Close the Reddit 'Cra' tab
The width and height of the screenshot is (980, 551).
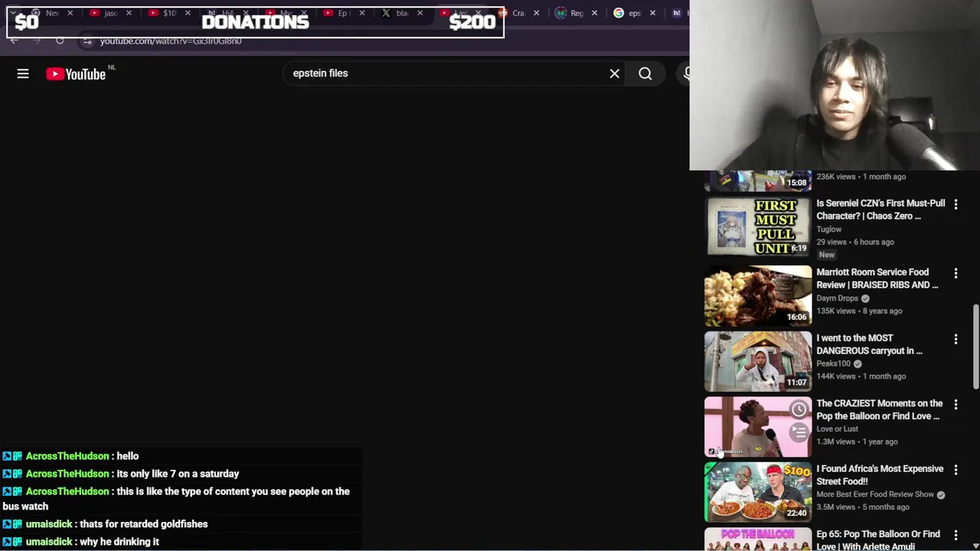coord(536,13)
